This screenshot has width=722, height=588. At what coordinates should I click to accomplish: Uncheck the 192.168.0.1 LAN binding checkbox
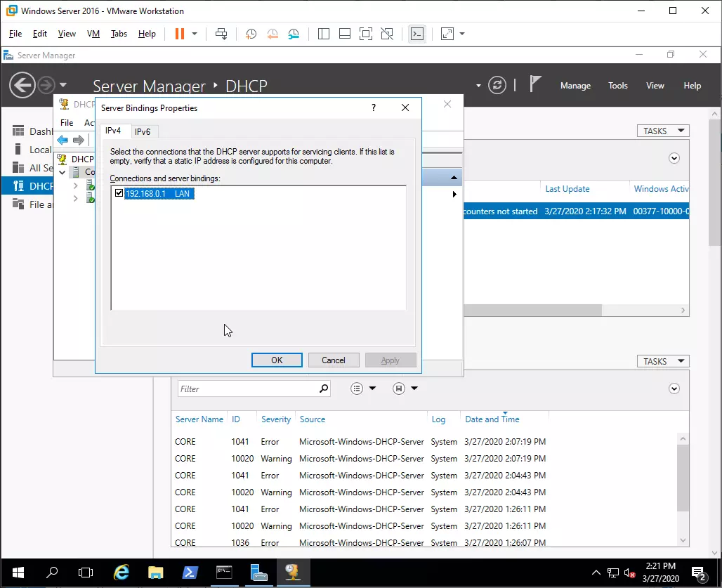[x=119, y=193]
